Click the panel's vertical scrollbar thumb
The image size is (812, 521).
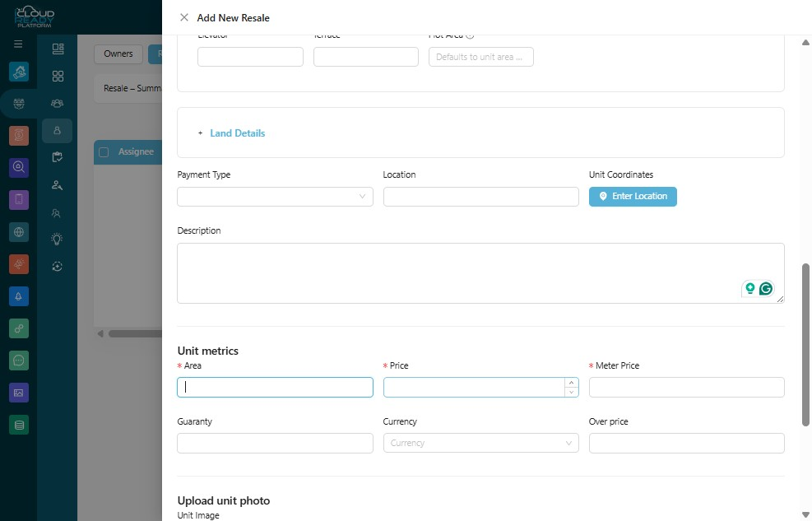coord(805,344)
